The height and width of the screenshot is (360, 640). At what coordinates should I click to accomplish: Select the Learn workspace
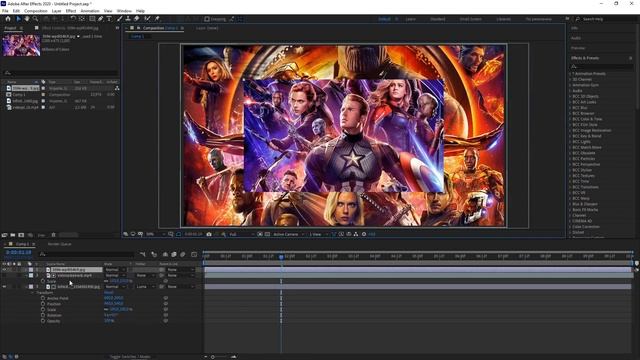pos(411,19)
